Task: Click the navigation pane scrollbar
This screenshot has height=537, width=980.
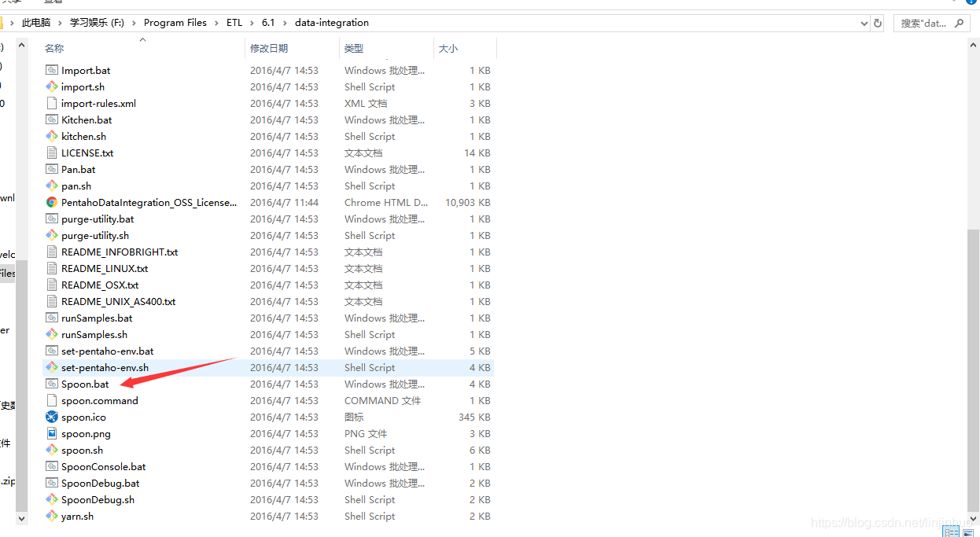Action: point(22,385)
